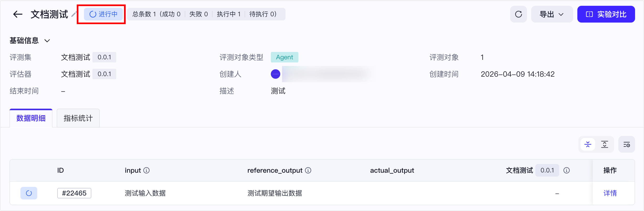The height and width of the screenshot is (211, 644).
Task: Click the reference_output info icon
Action: 308,170
